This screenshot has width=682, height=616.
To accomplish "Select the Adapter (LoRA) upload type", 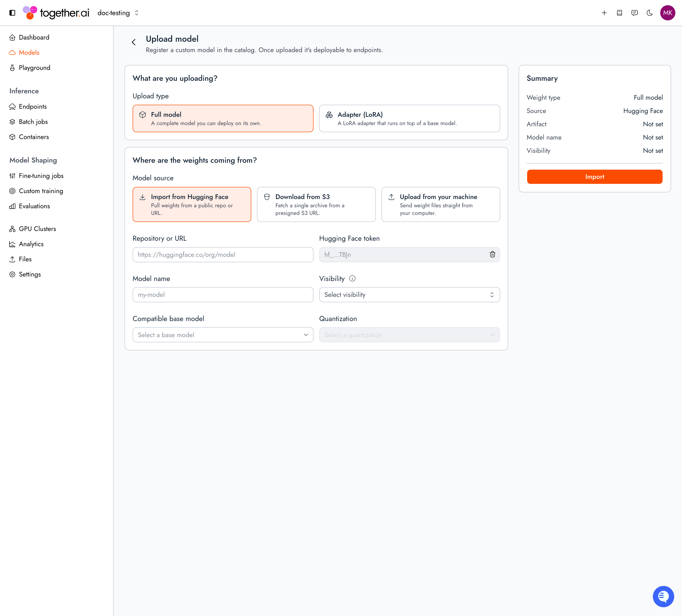I will (x=409, y=118).
